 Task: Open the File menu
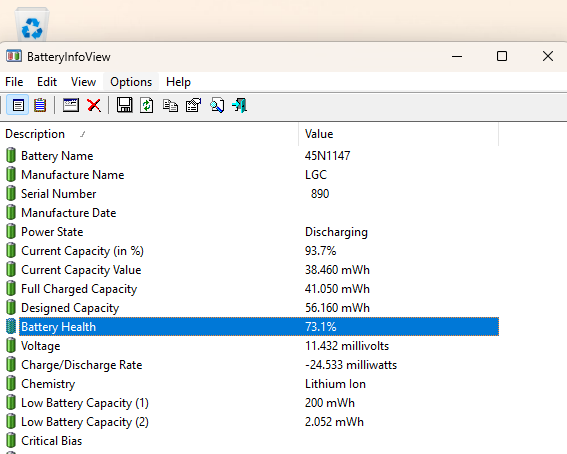(x=14, y=82)
